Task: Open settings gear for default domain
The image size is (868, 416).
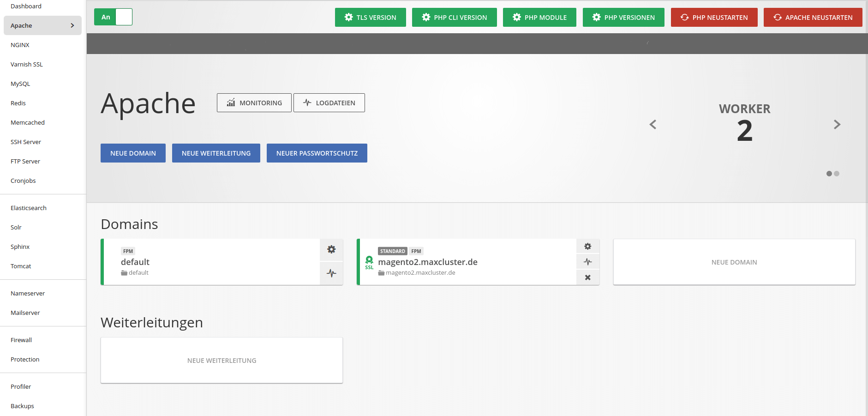Action: point(331,250)
